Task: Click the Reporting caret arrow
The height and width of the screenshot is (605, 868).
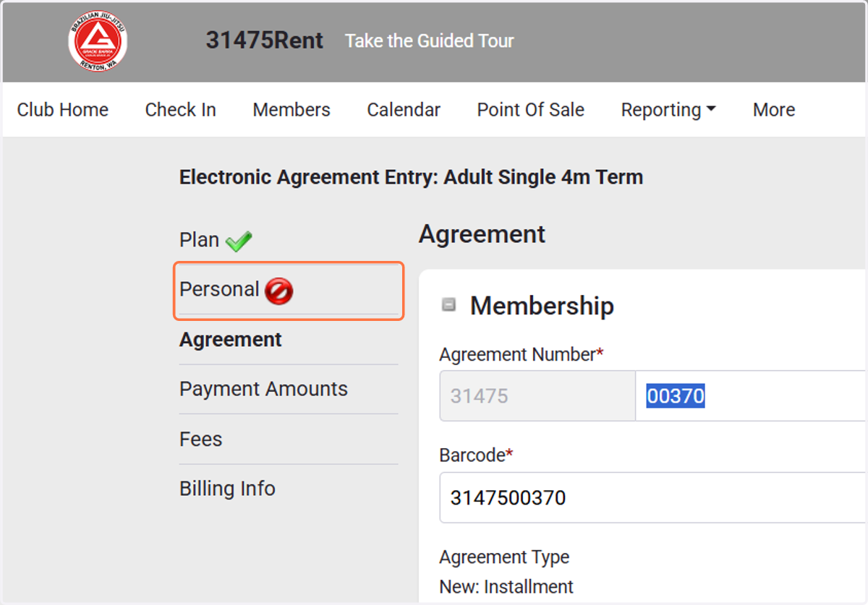Action: pyautogui.click(x=710, y=110)
